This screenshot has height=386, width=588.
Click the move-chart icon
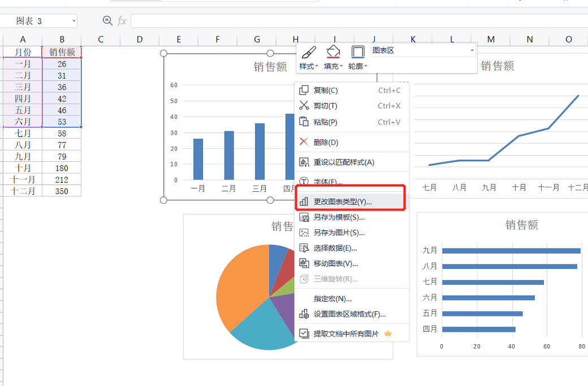(x=304, y=264)
